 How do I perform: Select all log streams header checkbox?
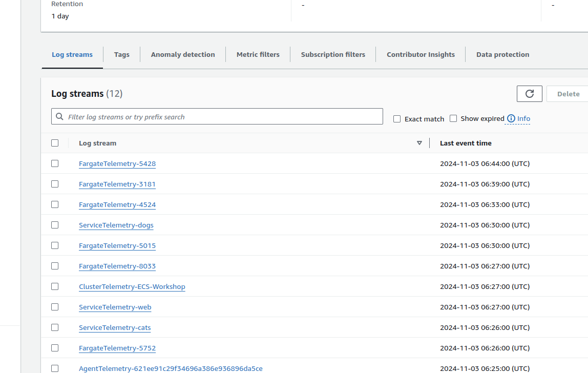[55, 143]
